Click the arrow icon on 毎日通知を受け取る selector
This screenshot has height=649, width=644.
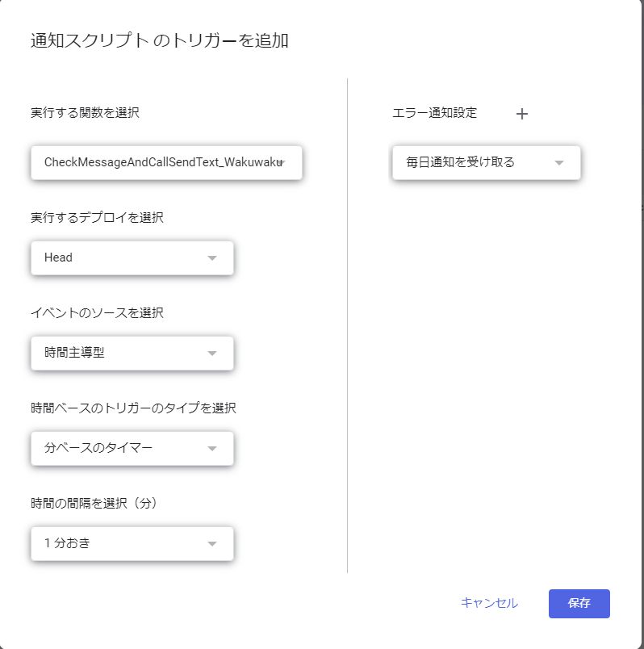point(560,162)
